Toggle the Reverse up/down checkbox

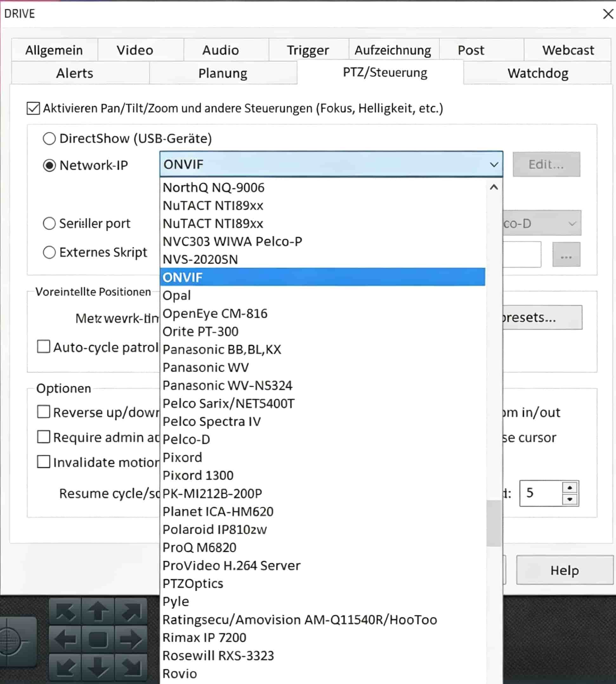pyautogui.click(x=43, y=412)
